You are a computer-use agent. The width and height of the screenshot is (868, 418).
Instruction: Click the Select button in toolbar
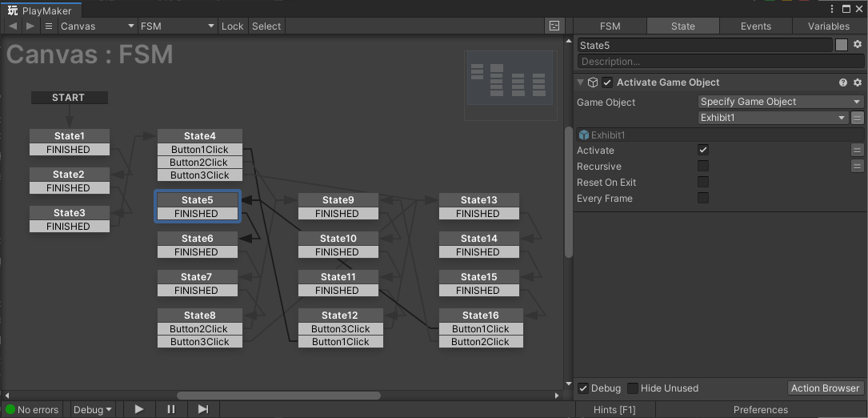coord(266,26)
